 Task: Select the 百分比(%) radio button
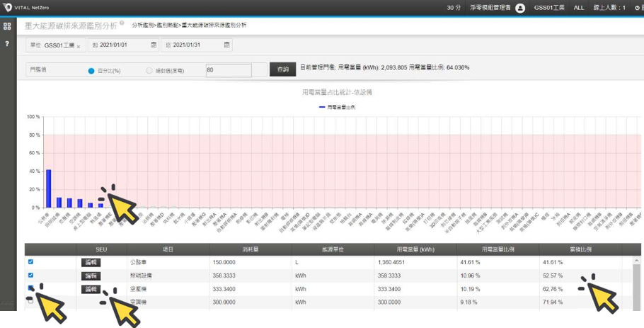point(91,71)
